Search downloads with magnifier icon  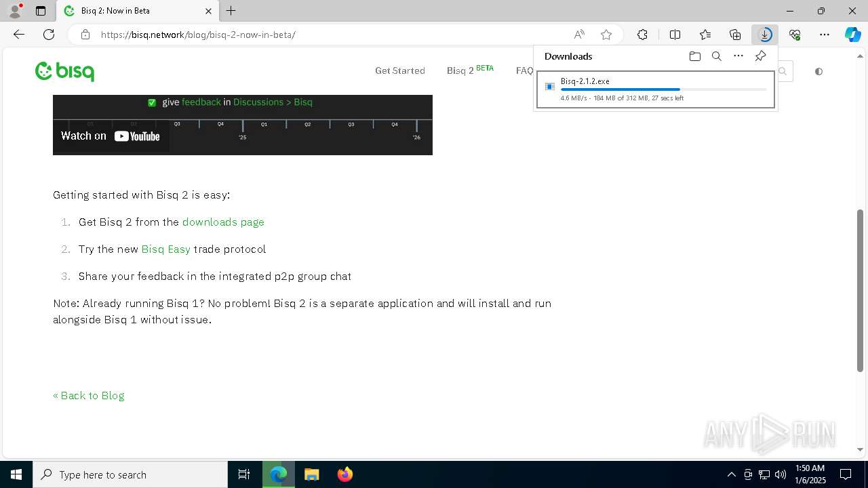[x=717, y=56]
